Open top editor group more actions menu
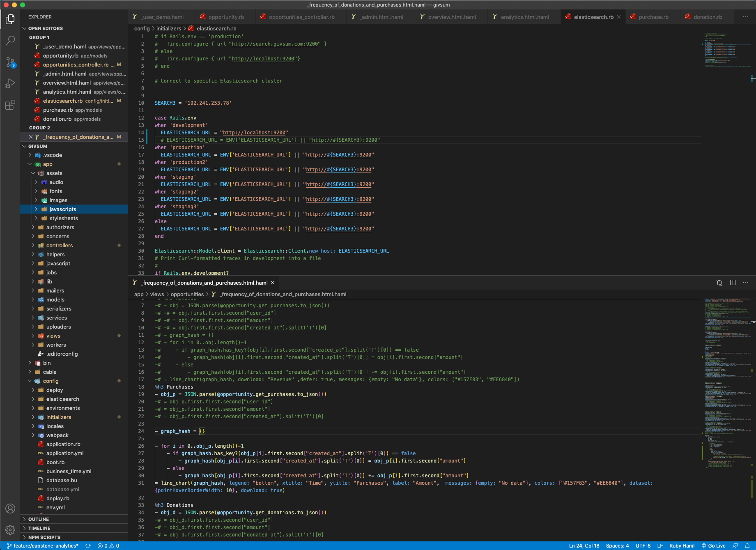Image resolution: width=756 pixels, height=550 pixels. (746, 17)
